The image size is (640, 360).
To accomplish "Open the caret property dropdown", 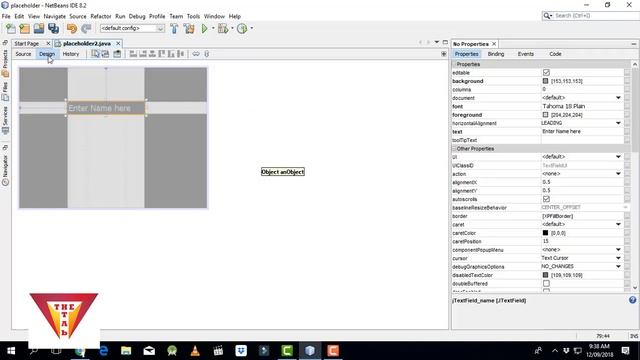I will click(x=618, y=224).
